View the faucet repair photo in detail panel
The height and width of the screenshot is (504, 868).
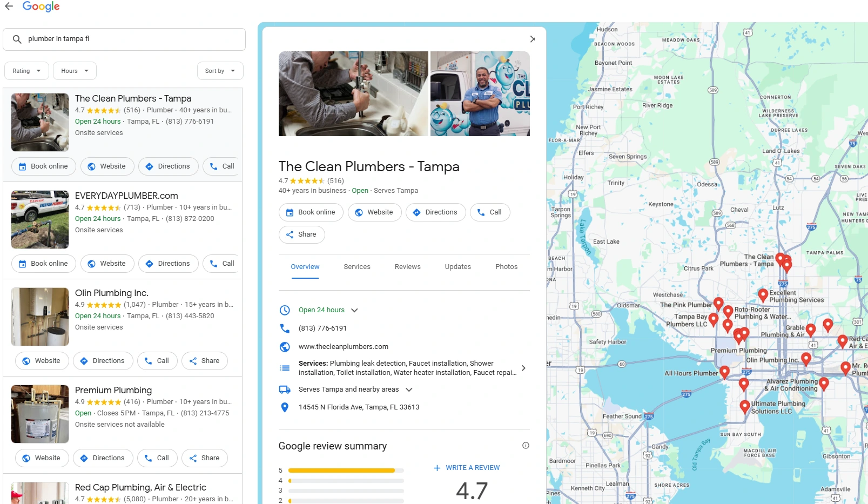(x=353, y=93)
